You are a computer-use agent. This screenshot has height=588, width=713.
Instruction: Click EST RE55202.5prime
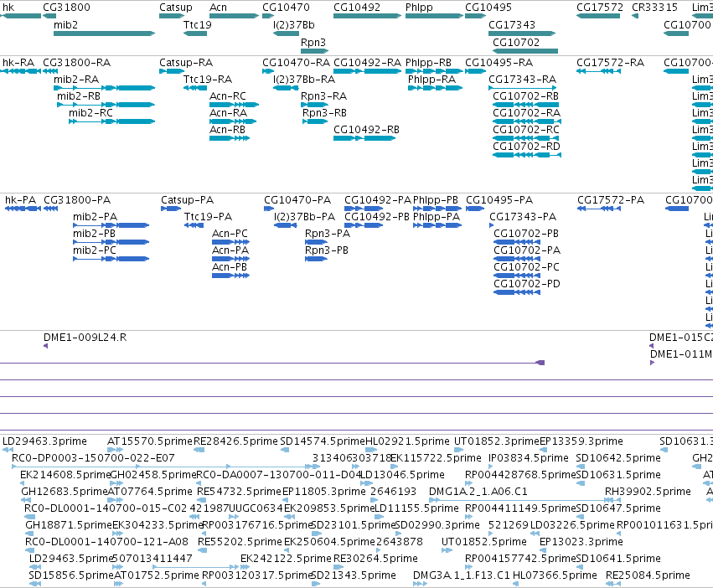(x=203, y=550)
